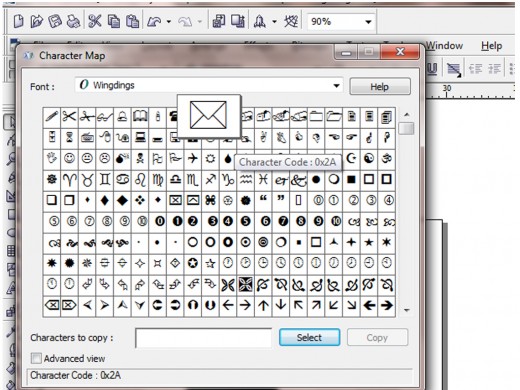
Task: Click the Characters to copy field
Action: pos(203,338)
